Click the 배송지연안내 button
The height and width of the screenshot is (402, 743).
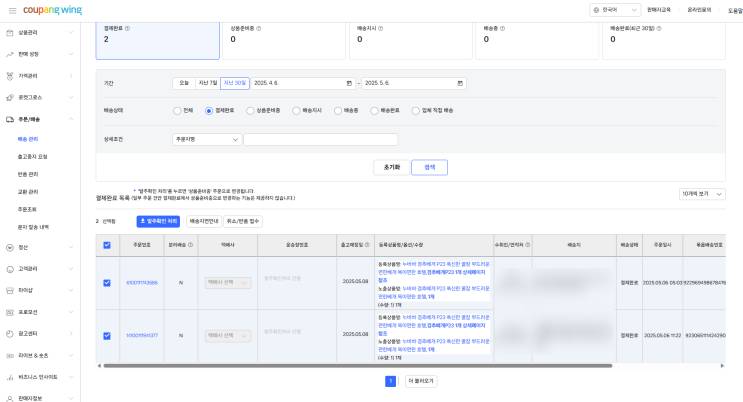pyautogui.click(x=204, y=221)
